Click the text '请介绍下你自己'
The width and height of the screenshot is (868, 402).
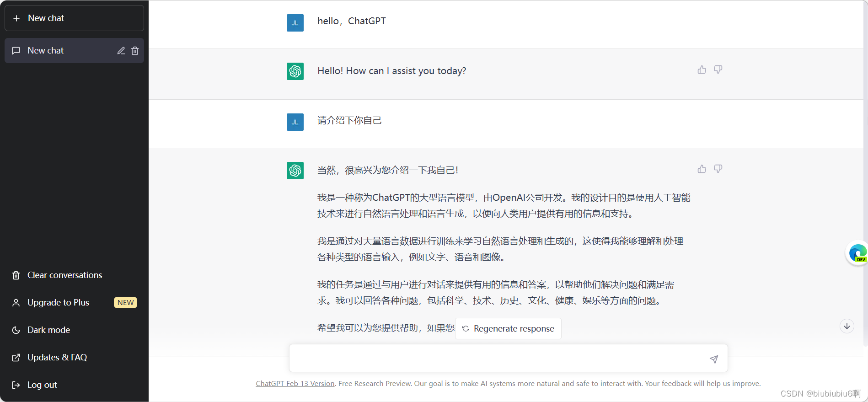point(349,120)
